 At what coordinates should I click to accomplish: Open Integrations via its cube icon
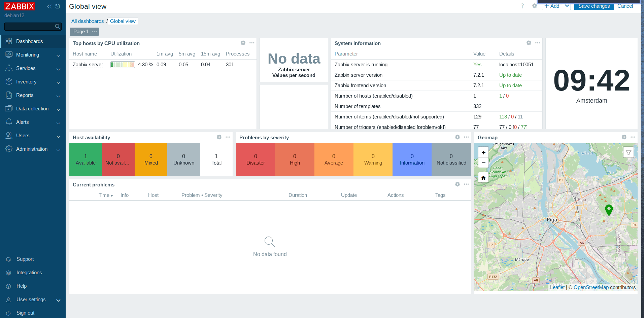point(8,273)
